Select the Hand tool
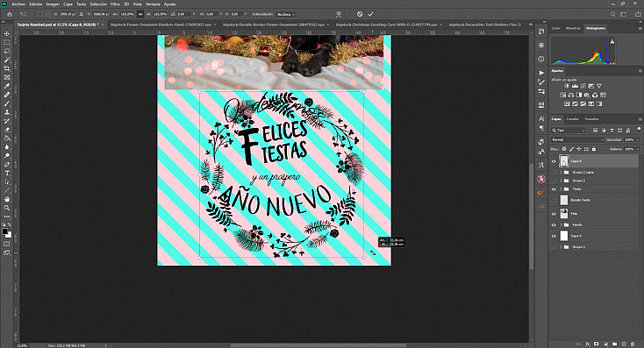The height and width of the screenshot is (348, 644). pyautogui.click(x=6, y=200)
